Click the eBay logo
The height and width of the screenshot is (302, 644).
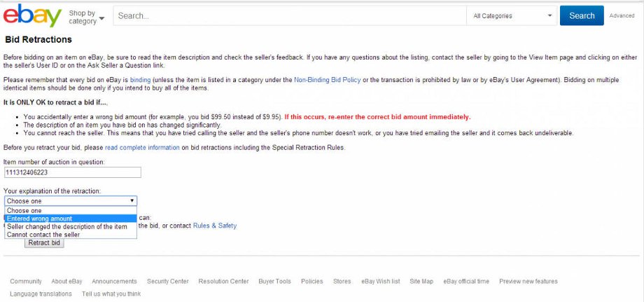(32, 15)
